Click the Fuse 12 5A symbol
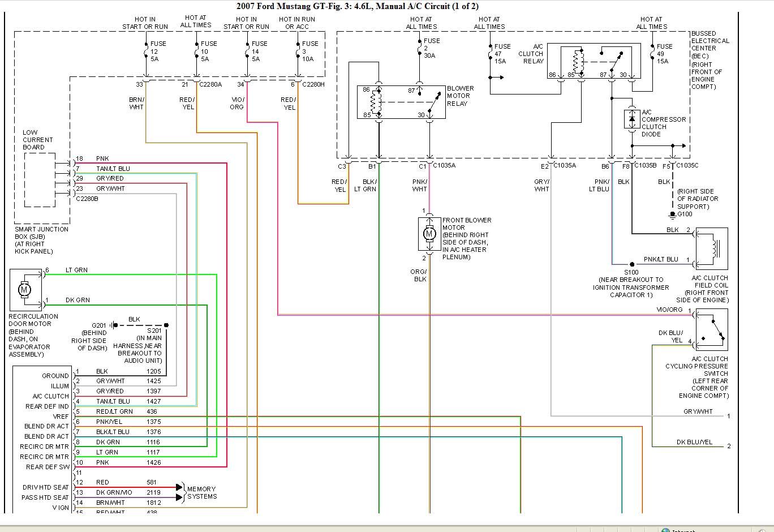The width and height of the screenshot is (774, 532). click(x=146, y=52)
